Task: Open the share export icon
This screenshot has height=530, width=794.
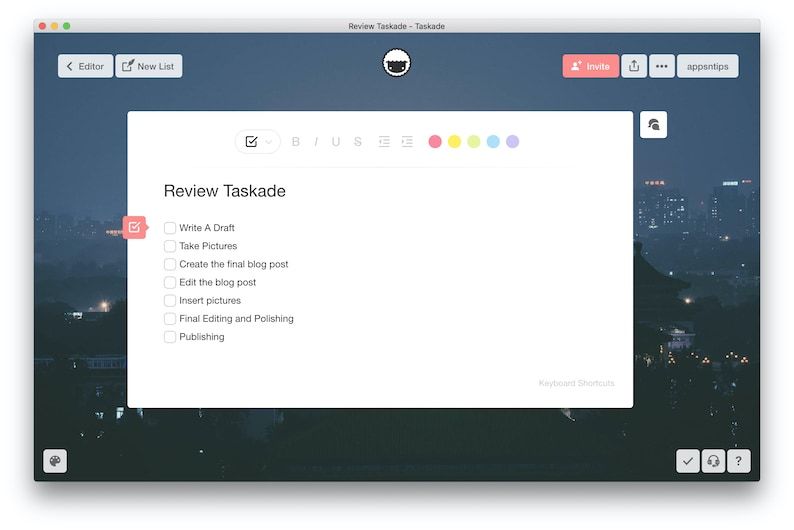Action: [x=634, y=66]
